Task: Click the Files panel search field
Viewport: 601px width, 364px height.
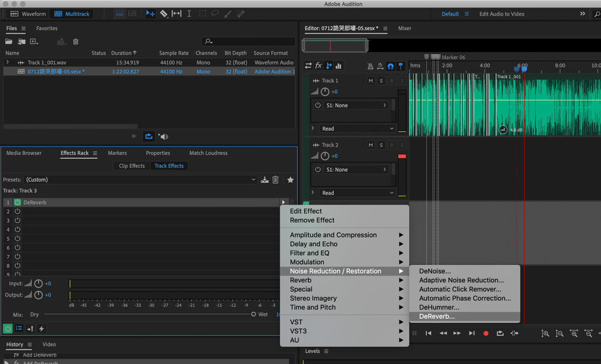Action: [248, 41]
